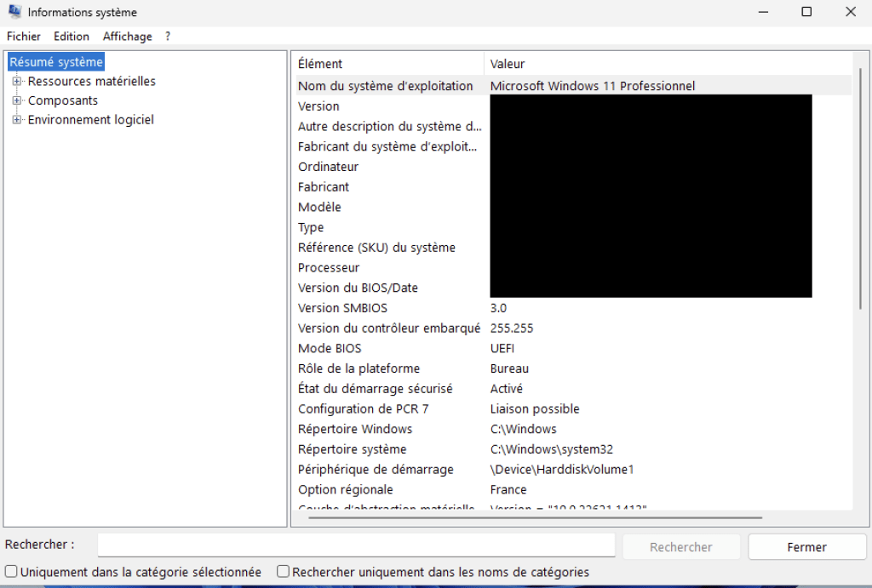Click the horizontal scrollbar thumb
This screenshot has width=872, height=588.
[x=535, y=517]
